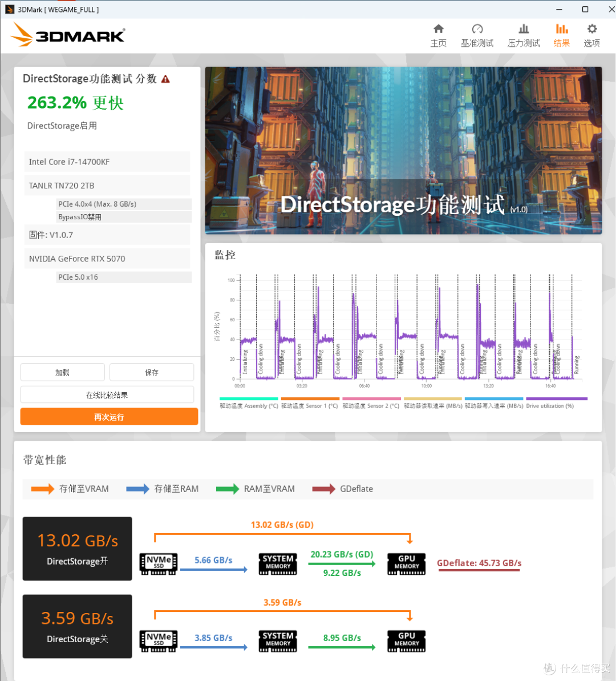
Task: Toggle the drive write speed legend swatch
Action: [494, 398]
